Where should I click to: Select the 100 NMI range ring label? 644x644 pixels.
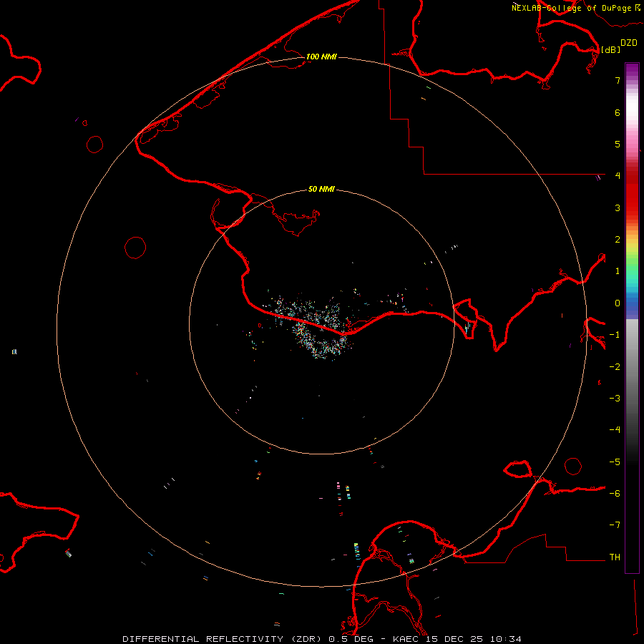click(x=321, y=57)
